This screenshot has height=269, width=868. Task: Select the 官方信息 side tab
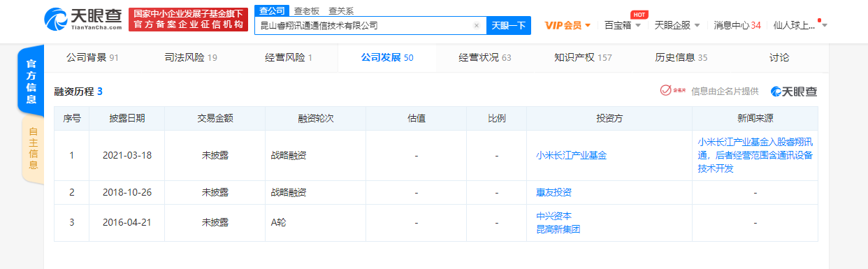tap(31, 81)
